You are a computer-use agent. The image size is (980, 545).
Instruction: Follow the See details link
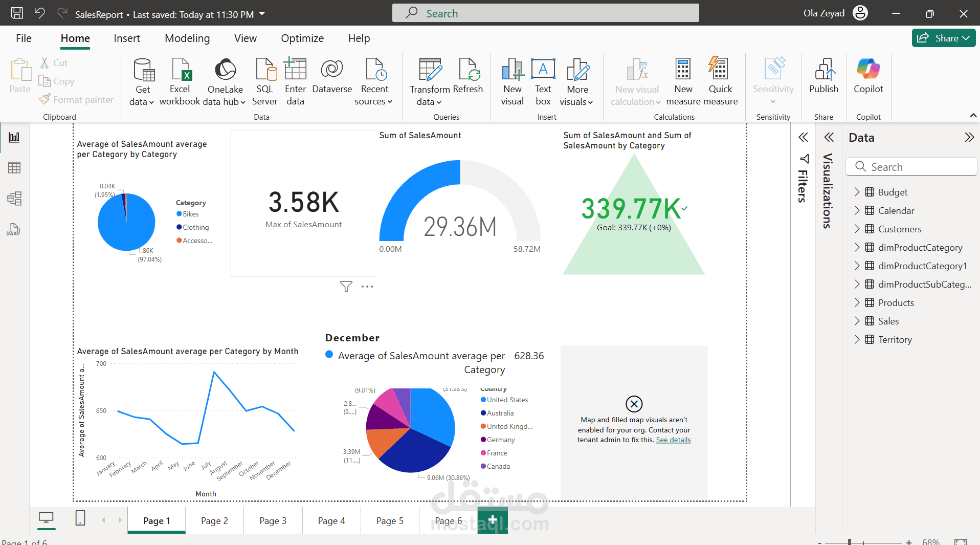coord(673,440)
